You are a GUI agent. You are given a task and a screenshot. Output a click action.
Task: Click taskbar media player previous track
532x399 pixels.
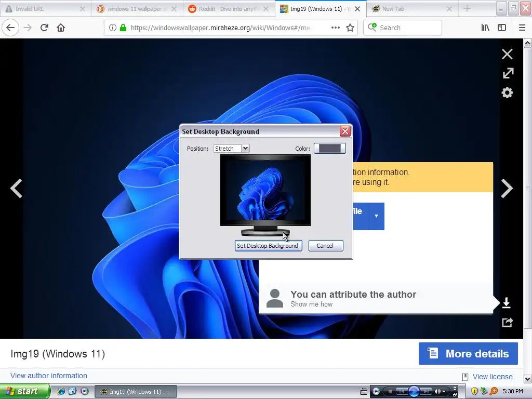(x=402, y=392)
